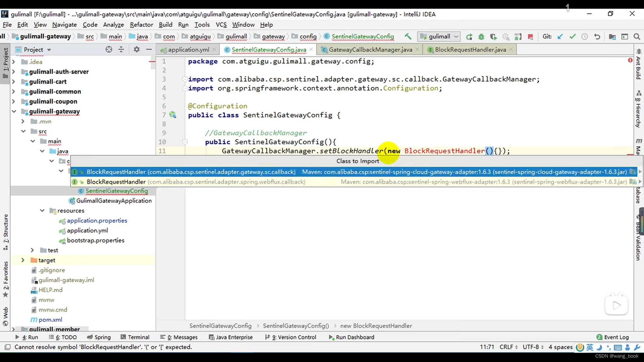644x362 pixels.
Task: Click the Run with Coverage icon
Action: click(x=493, y=37)
